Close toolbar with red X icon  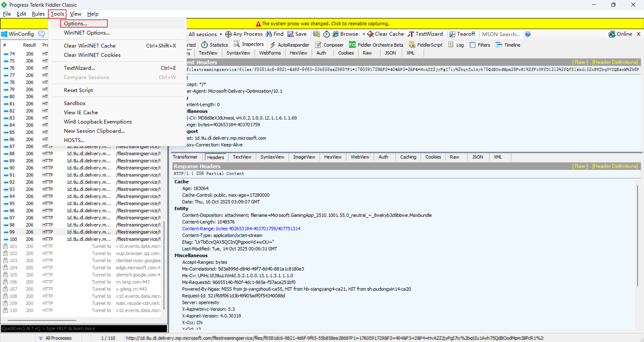pos(639,34)
